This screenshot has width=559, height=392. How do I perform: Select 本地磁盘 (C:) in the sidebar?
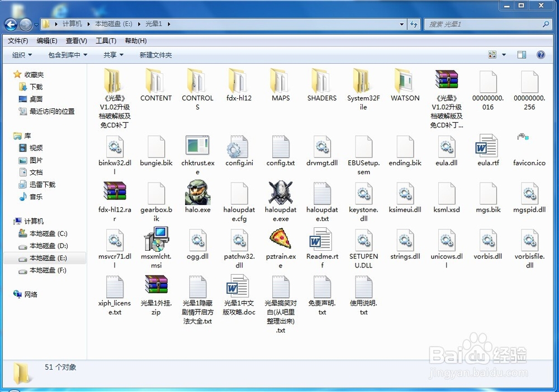49,233
